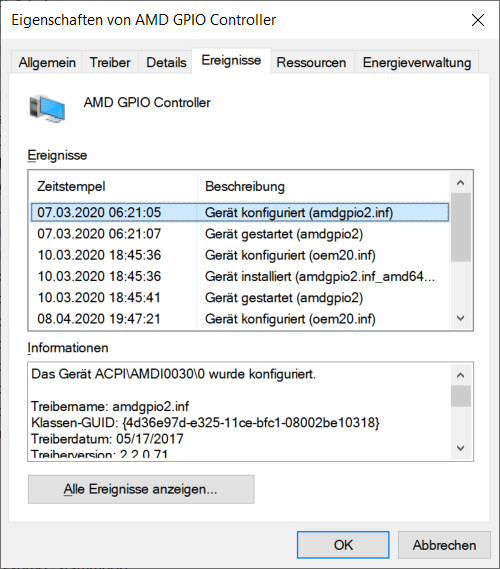Open the Energieverwaltung tab
Screen dimensions: 500x569
tap(417, 62)
